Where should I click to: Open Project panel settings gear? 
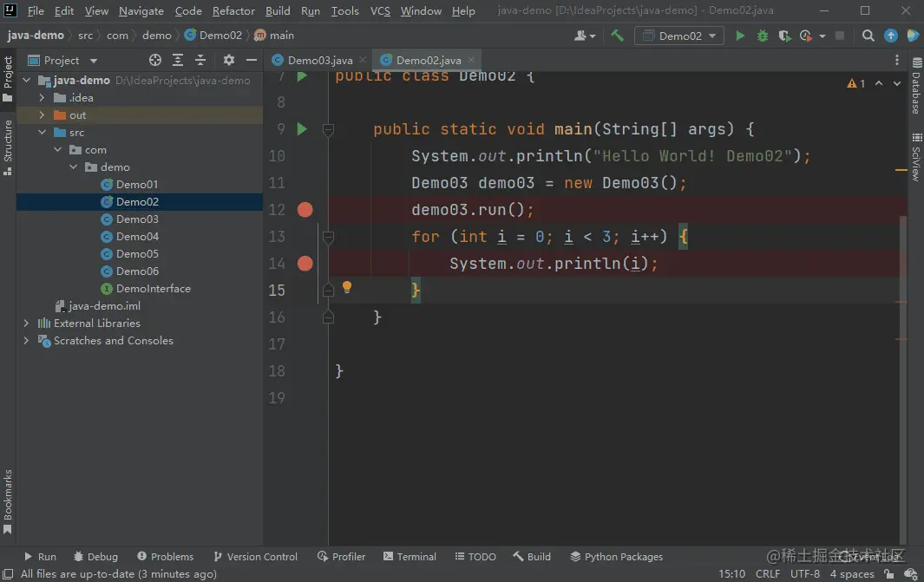point(229,60)
